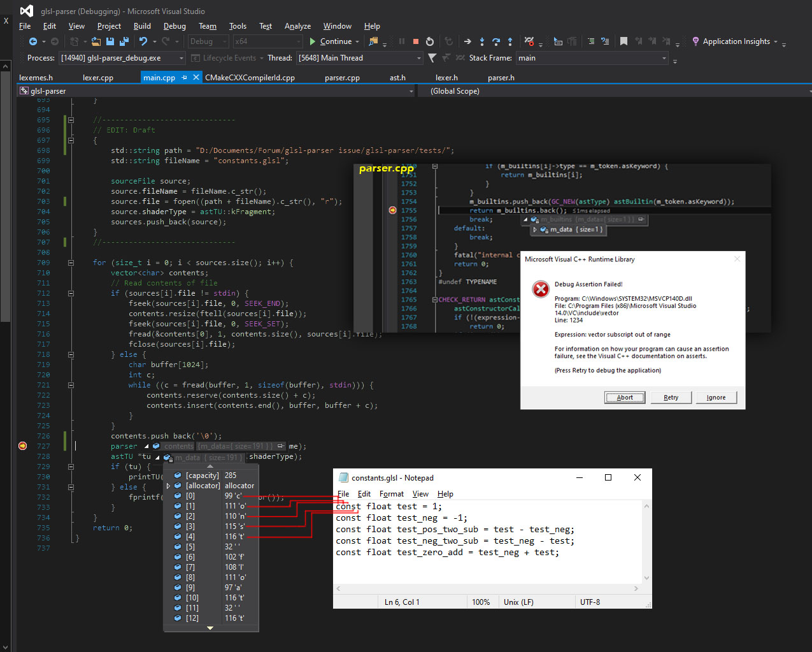Click the Step Into icon
This screenshot has height=652, width=812.
click(x=482, y=41)
